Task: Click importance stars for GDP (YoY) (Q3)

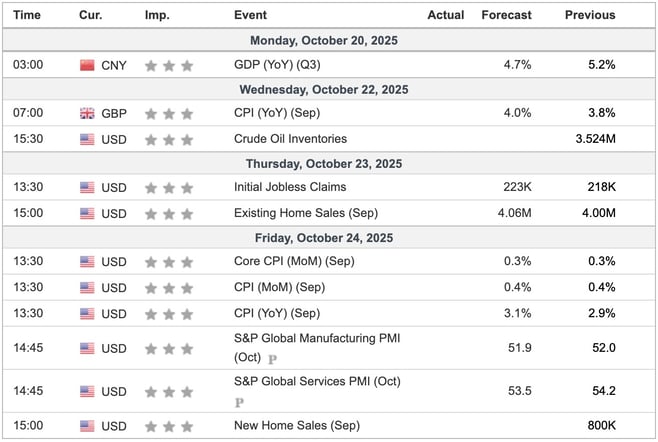Action: click(168, 65)
